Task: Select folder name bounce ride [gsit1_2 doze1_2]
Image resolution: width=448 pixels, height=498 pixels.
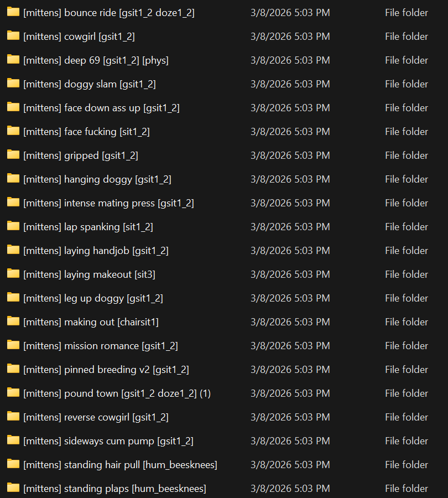Action: tap(109, 13)
